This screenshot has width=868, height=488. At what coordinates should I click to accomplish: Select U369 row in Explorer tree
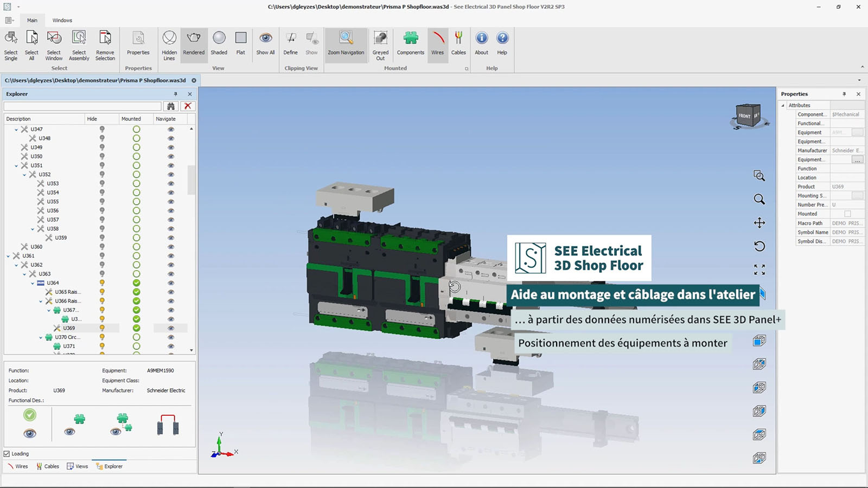click(69, 328)
